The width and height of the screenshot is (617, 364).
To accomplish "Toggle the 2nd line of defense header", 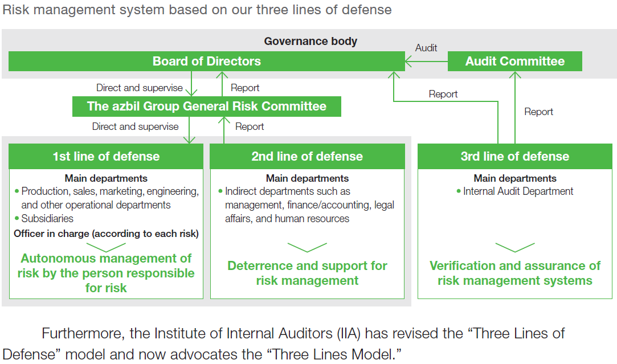I will 308,156.
